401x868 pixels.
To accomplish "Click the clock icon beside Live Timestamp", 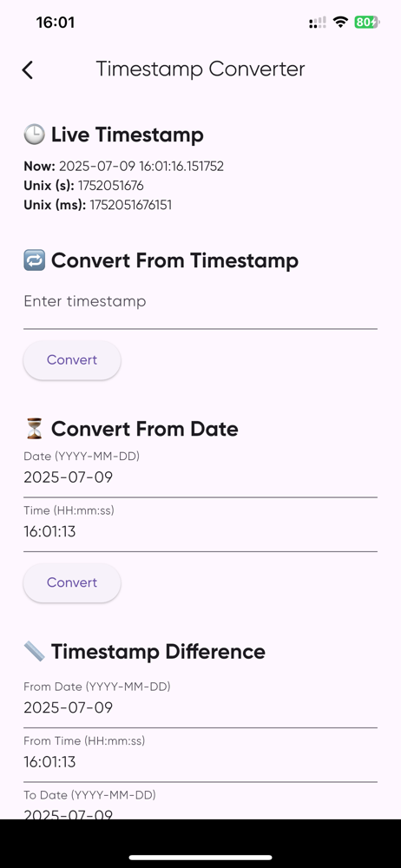I will [x=35, y=135].
